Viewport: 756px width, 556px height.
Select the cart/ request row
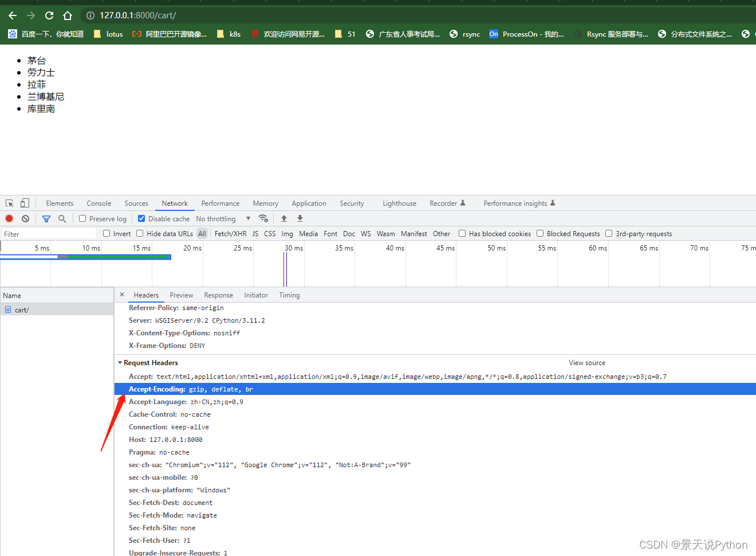(57, 310)
